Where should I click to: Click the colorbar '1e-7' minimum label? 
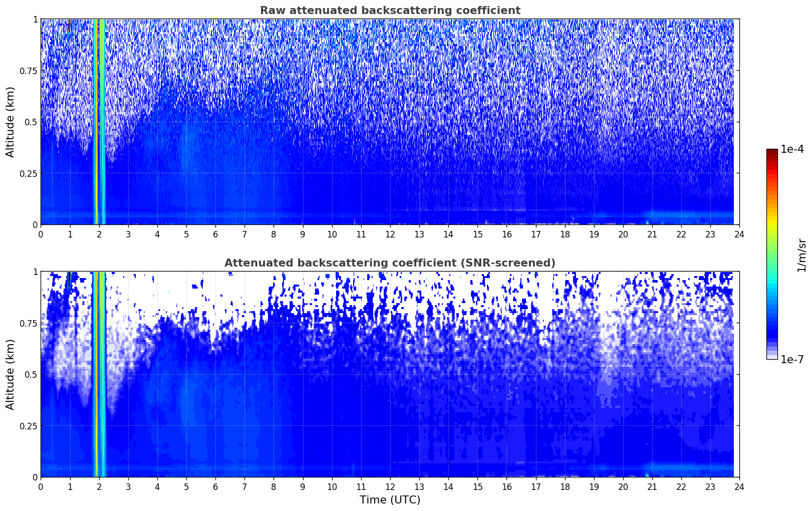[x=792, y=359]
